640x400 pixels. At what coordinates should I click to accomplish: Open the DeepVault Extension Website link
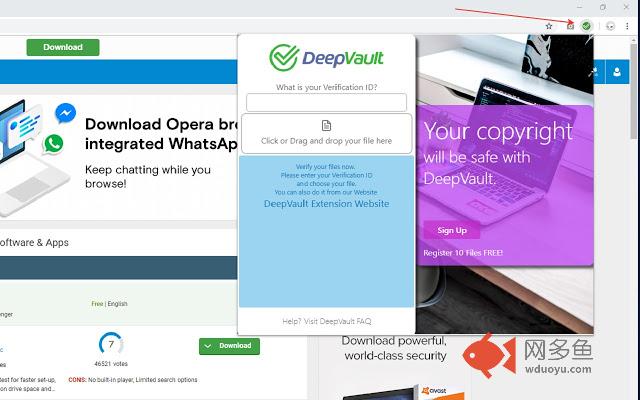[326, 204]
